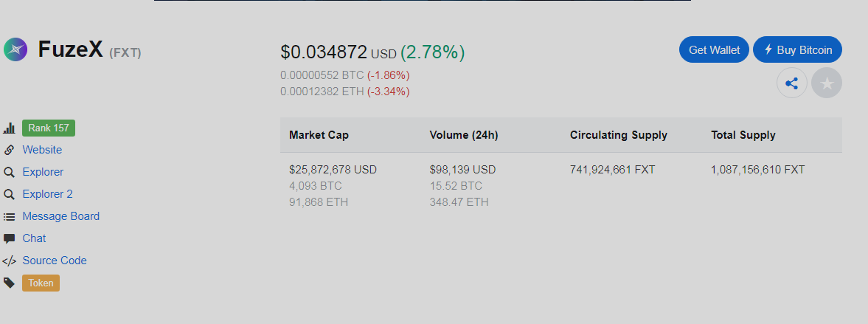Click the share icon button

coord(792,83)
